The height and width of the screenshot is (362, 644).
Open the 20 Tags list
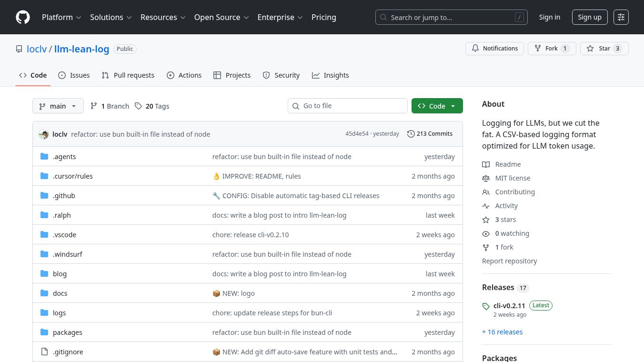tap(152, 106)
